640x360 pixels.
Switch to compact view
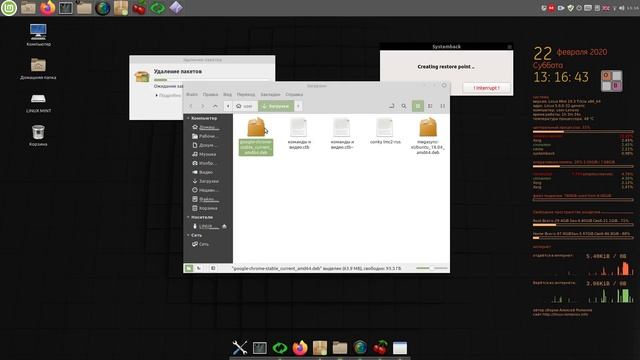[x=442, y=106]
